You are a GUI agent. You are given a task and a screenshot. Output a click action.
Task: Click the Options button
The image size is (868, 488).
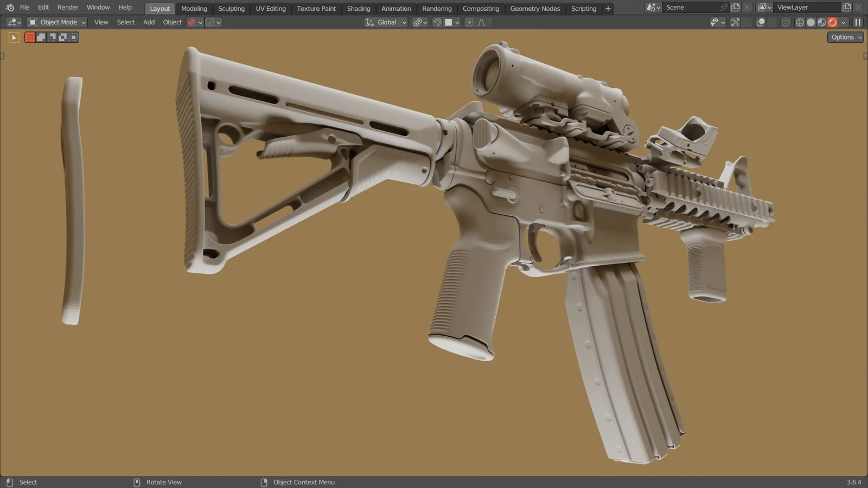tap(844, 37)
